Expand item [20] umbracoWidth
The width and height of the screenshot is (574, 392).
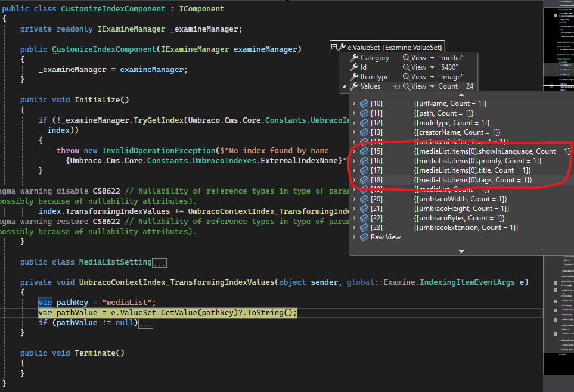pyautogui.click(x=354, y=199)
